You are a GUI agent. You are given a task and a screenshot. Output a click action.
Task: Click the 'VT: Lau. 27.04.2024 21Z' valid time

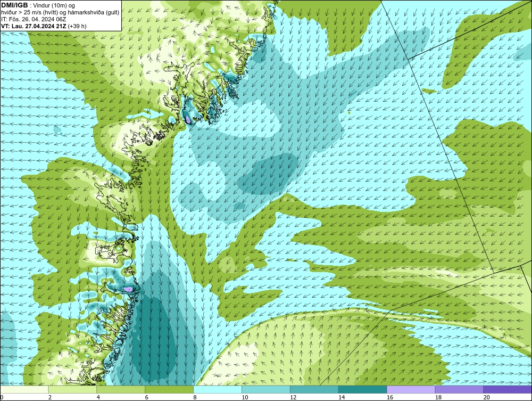[34, 26]
